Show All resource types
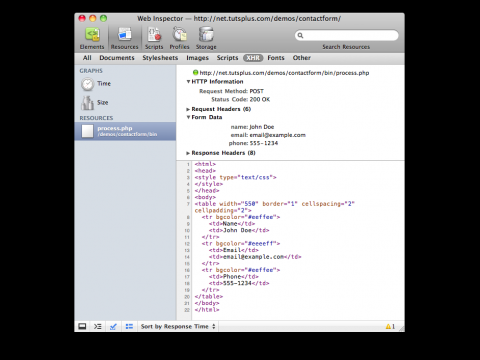480x360 pixels. click(x=87, y=58)
